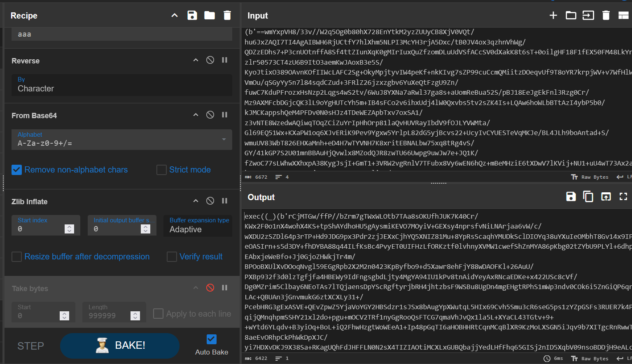632x364 pixels.
Task: Set breakpoint on Reverse operation
Action: click(x=225, y=60)
